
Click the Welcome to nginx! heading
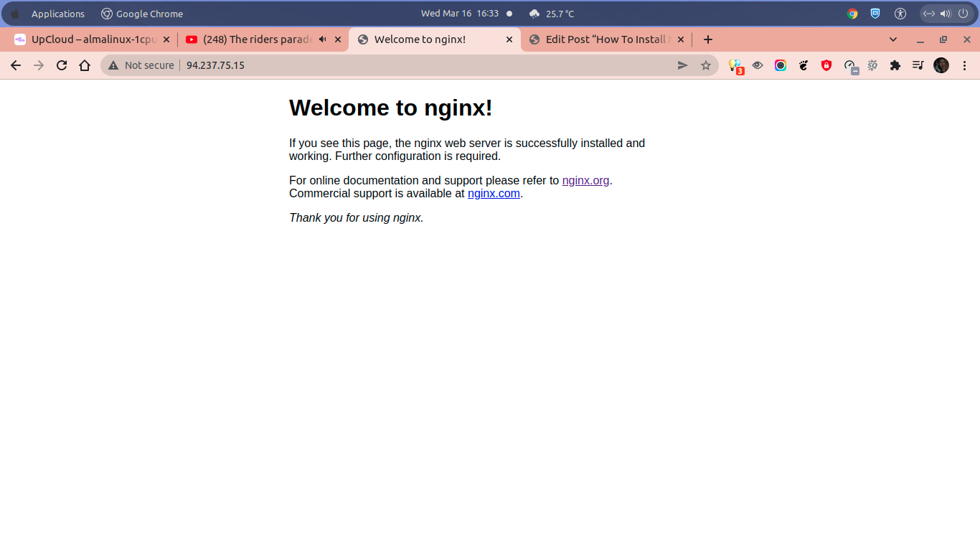(x=391, y=108)
